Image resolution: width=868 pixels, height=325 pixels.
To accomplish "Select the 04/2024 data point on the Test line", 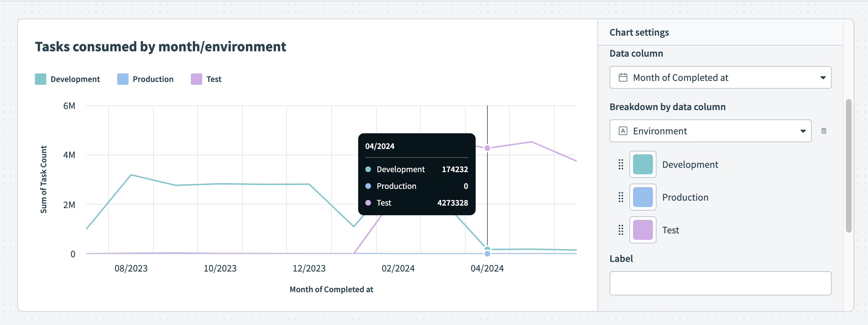I will (x=487, y=147).
